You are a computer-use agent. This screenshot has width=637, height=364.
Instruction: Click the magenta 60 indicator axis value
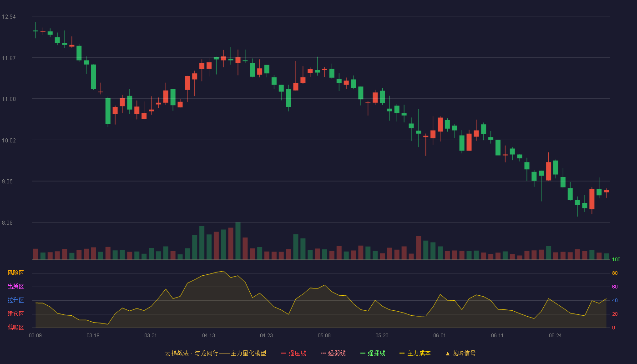615,287
